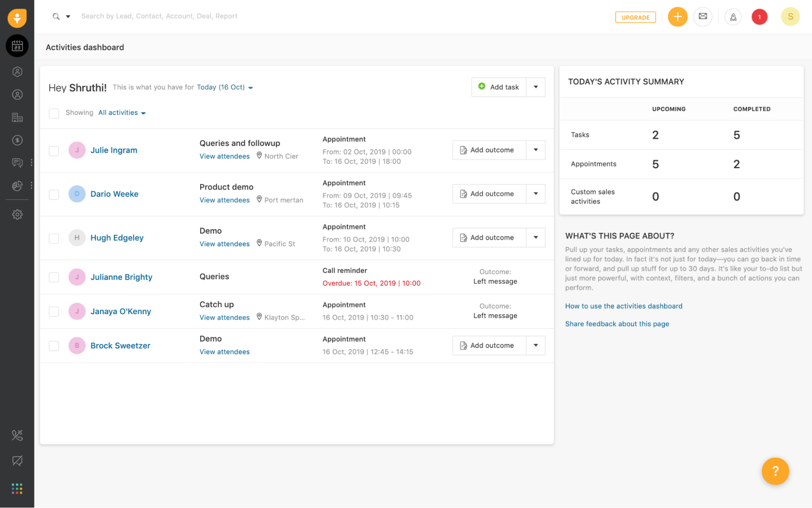Open Reports using the pie chart icon
The height and width of the screenshot is (508, 812).
[x=17, y=185]
